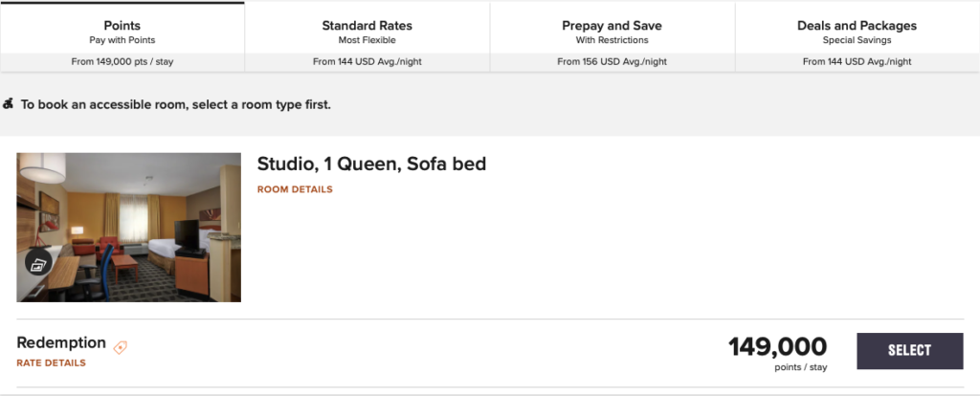Click the rate tag icon beside Redemption
Image resolution: width=980 pixels, height=396 pixels.
[x=120, y=347]
